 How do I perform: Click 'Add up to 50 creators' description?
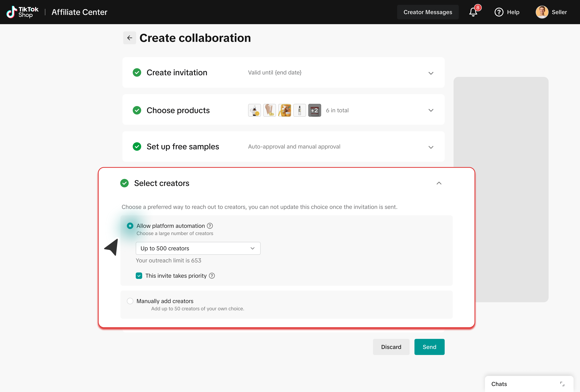pyautogui.click(x=198, y=309)
